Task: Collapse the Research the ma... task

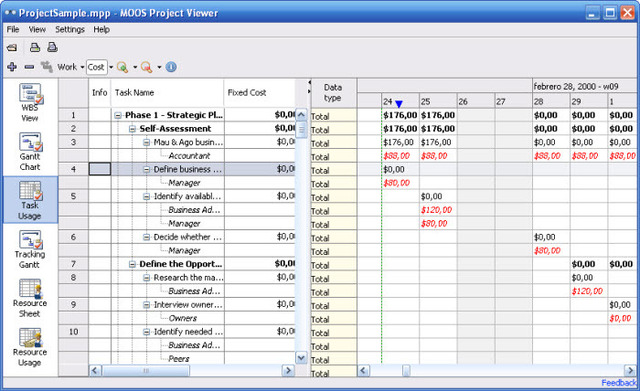Action: click(x=146, y=278)
